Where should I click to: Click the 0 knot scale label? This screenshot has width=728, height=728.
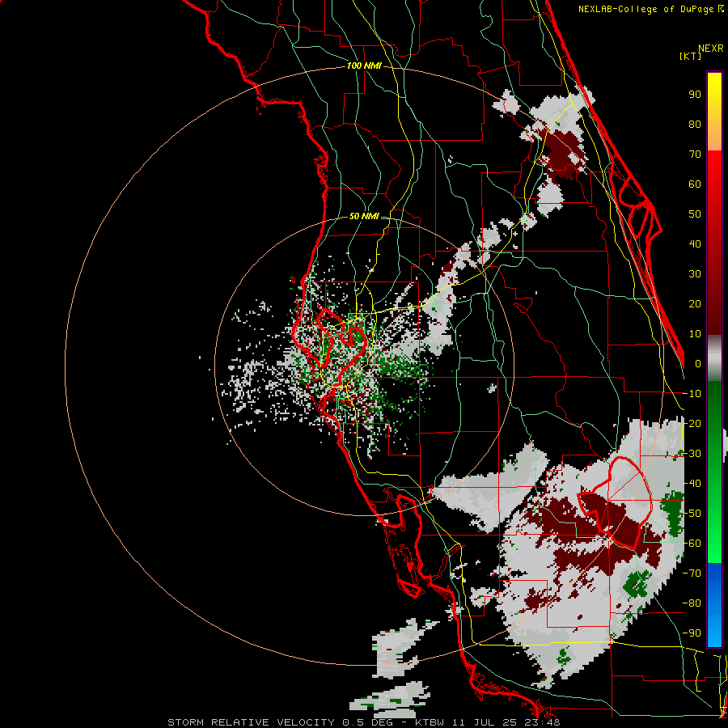click(698, 363)
